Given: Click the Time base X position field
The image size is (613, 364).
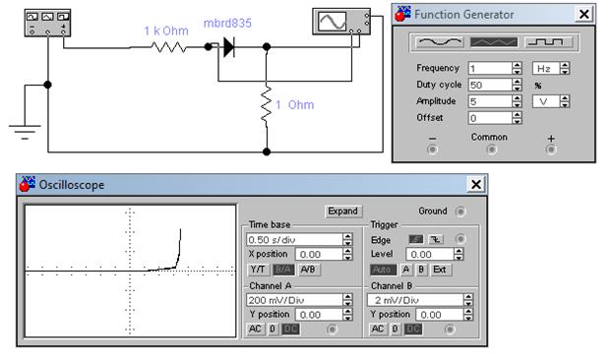Looking at the screenshot, I should (319, 254).
